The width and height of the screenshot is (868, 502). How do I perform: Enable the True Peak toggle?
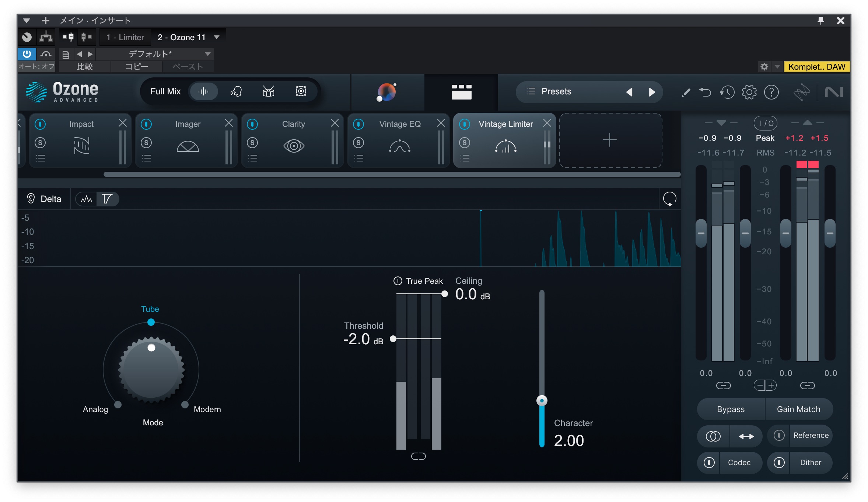398,281
